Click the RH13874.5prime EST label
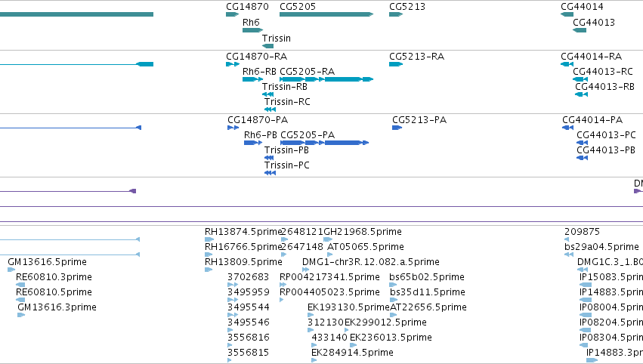643x364 pixels. pyautogui.click(x=243, y=232)
